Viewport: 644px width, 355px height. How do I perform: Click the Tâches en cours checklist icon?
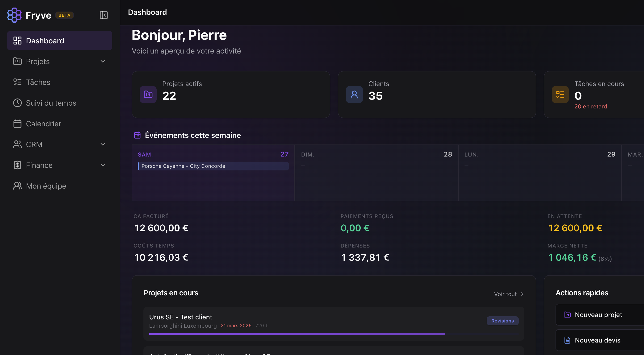pos(560,95)
